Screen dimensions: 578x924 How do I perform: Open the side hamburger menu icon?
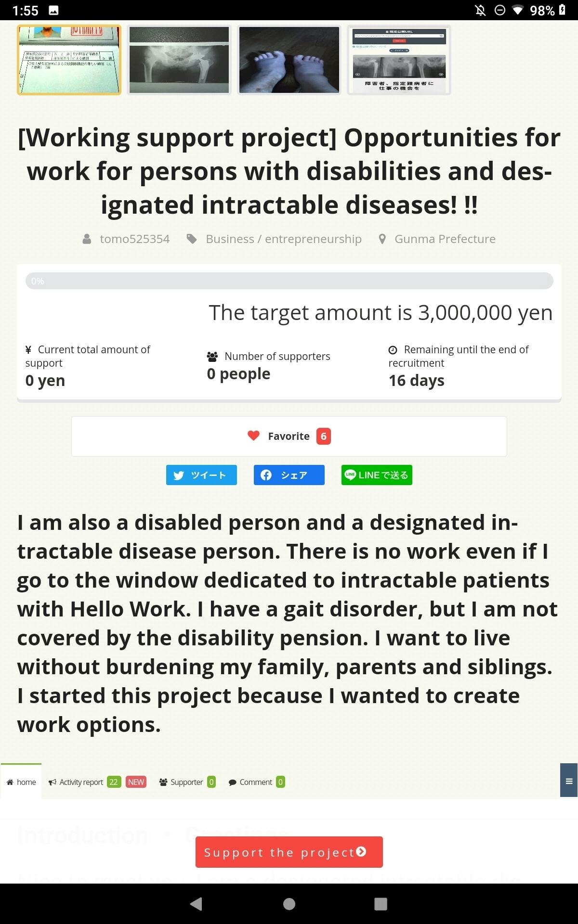pos(569,781)
